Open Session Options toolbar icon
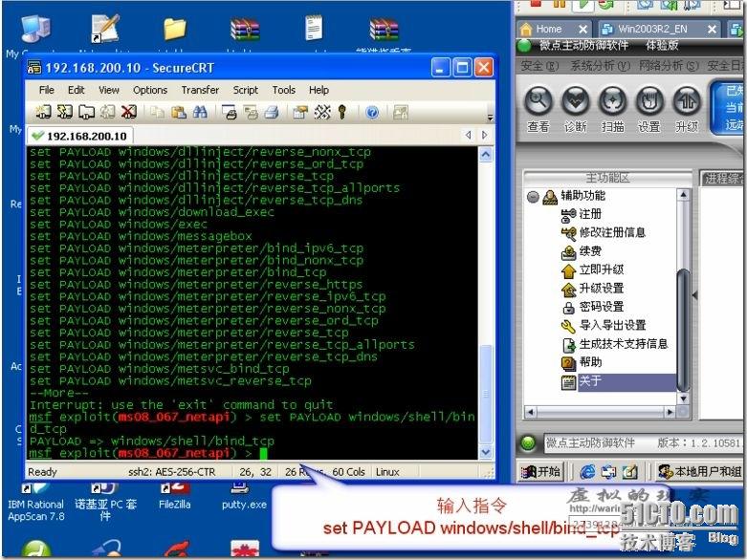Image resolution: width=747 pixels, height=560 pixels. pos(300,112)
